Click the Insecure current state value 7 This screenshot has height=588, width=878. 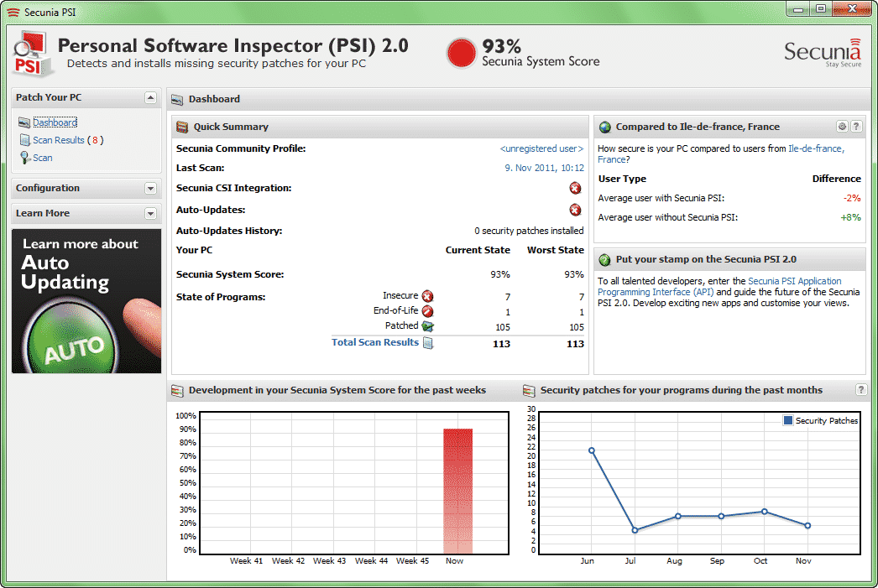(508, 297)
